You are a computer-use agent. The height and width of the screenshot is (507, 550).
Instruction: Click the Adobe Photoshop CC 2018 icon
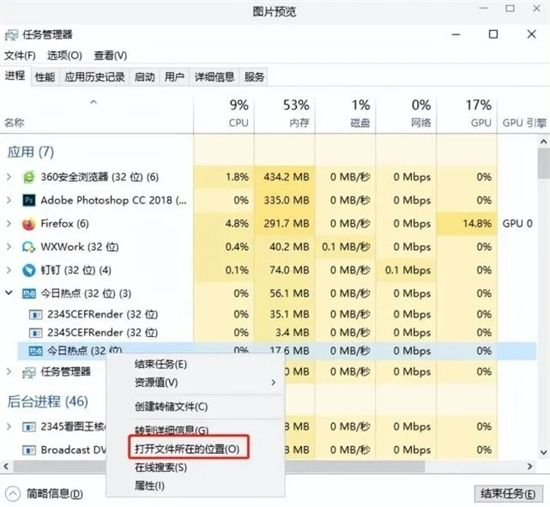coord(29,200)
